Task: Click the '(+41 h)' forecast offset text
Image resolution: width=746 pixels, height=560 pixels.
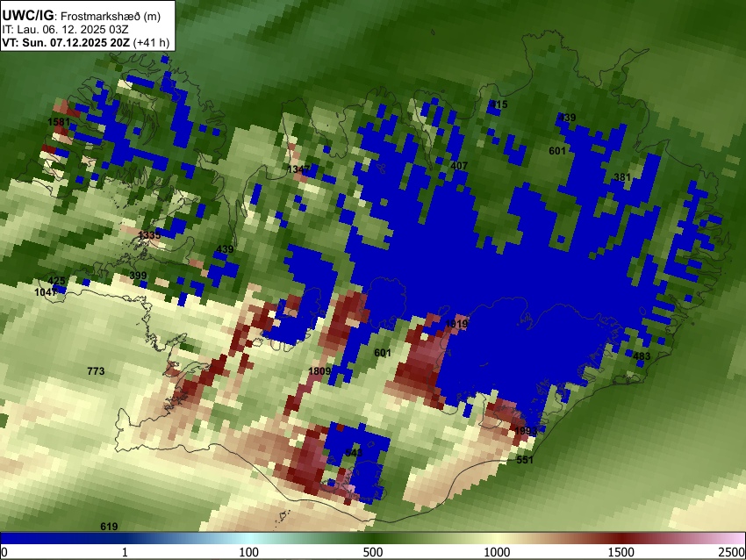Action: point(151,42)
